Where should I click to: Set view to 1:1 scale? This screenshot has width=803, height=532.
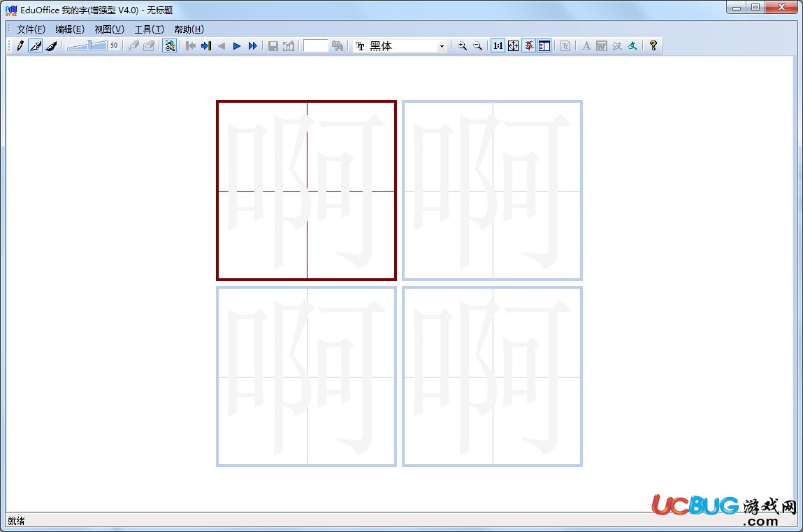click(x=498, y=46)
